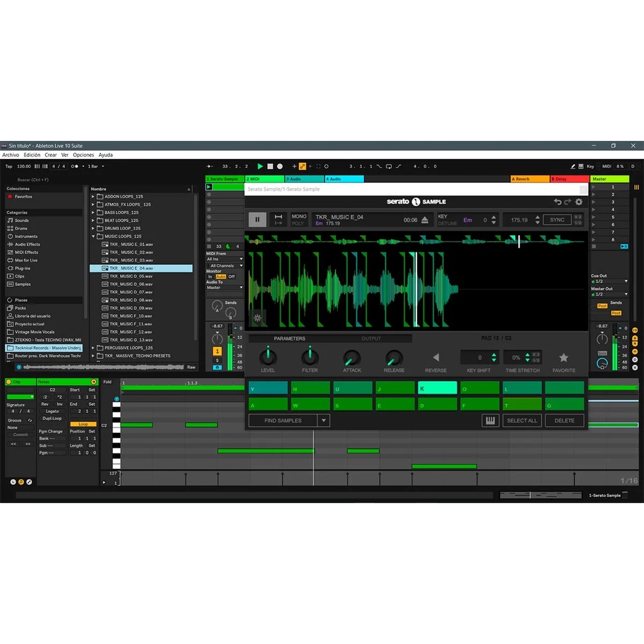Open the Opciones menu
Viewport: 644px width, 644px height.
click(x=84, y=155)
